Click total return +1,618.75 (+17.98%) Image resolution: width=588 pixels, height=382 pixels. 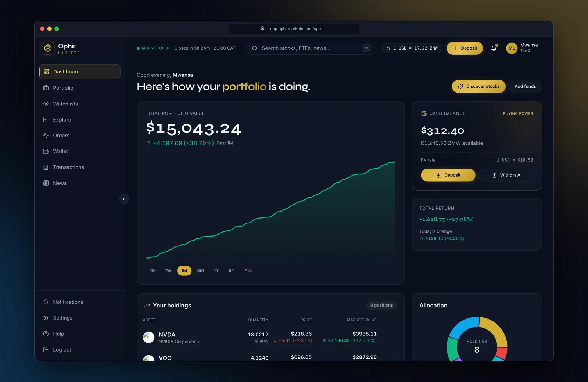point(446,219)
